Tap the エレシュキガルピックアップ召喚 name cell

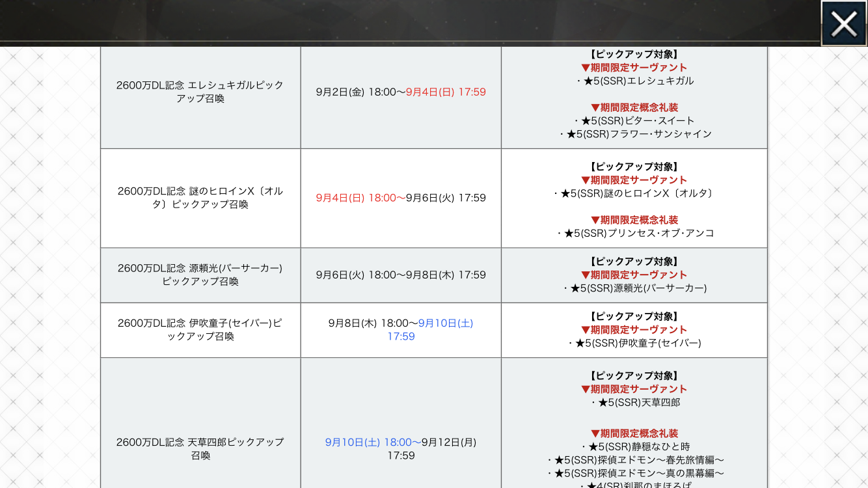pos(200,92)
